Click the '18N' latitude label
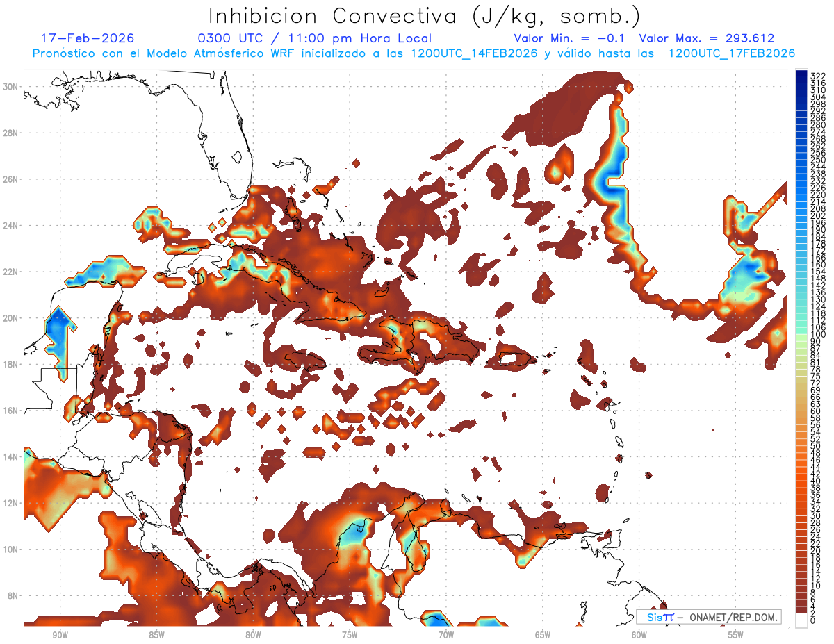This screenshot has width=834, height=644. point(10,364)
